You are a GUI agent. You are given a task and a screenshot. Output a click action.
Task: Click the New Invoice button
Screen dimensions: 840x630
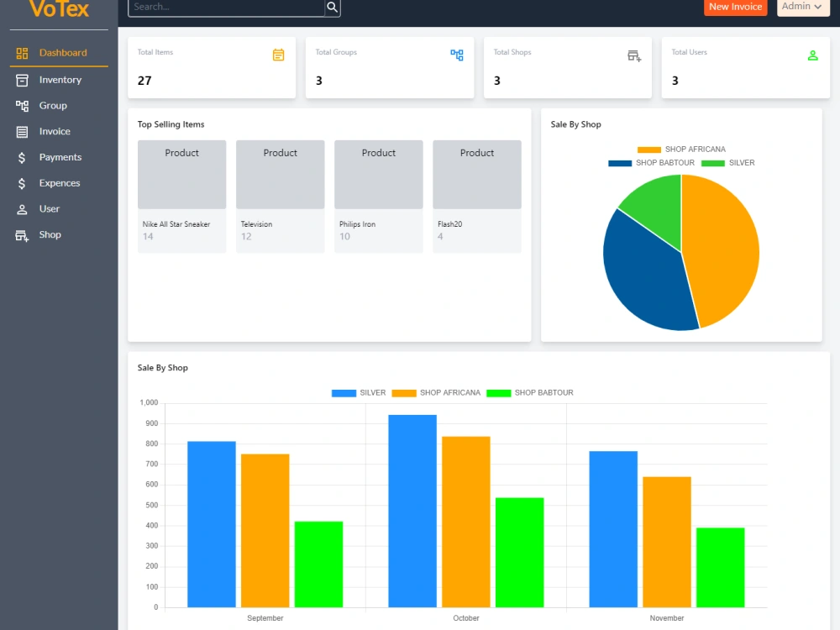735,7
